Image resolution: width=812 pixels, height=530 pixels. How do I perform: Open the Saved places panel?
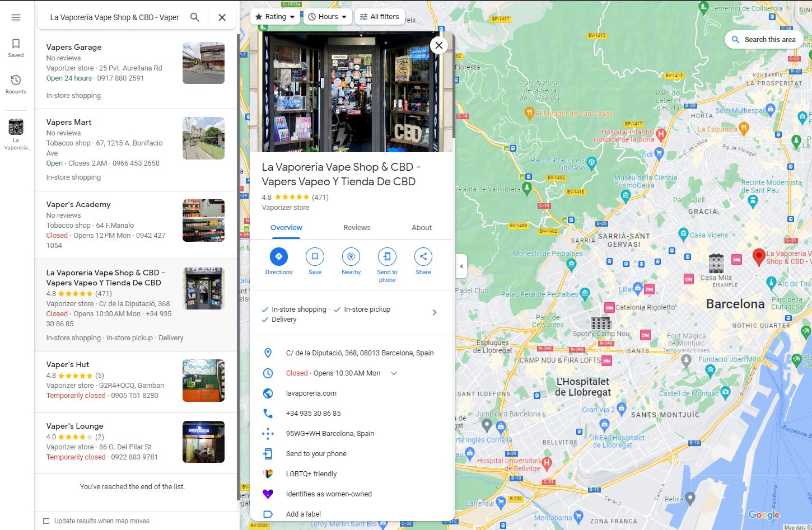click(16, 48)
